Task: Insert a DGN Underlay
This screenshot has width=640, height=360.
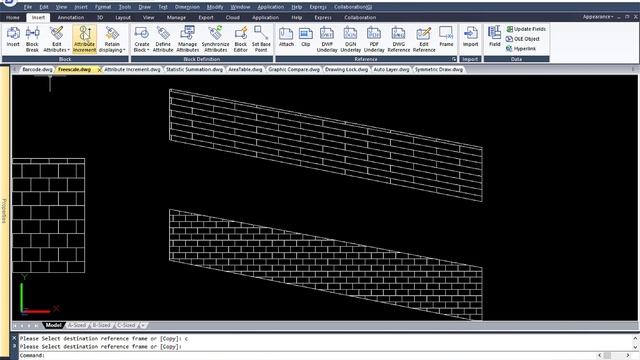Action: tap(351, 39)
